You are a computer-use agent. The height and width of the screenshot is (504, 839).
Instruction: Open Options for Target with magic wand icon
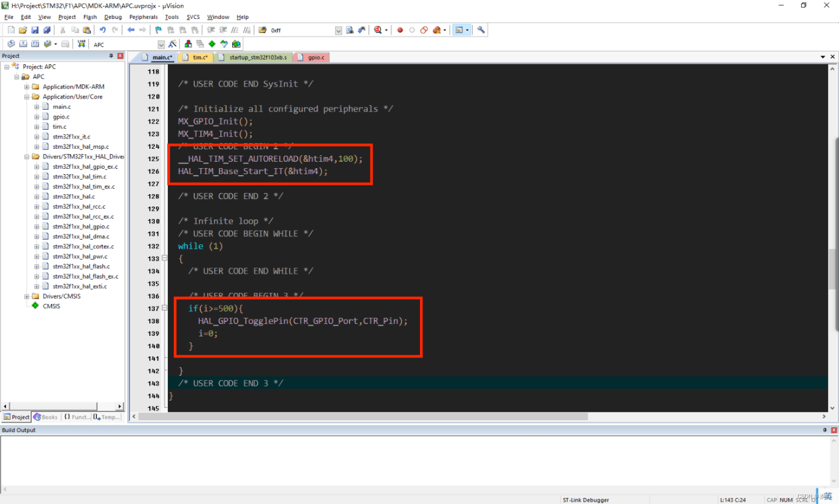[x=173, y=44]
